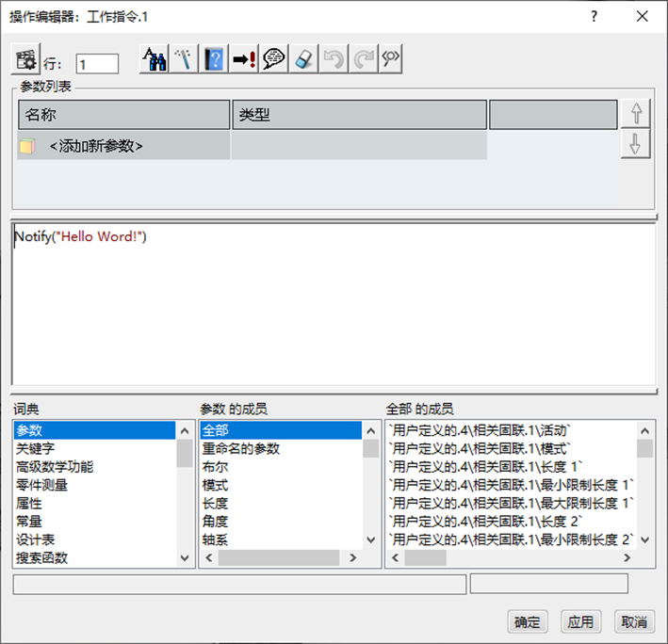Click 参数的成员 list scroll-down arrow

(x=371, y=539)
